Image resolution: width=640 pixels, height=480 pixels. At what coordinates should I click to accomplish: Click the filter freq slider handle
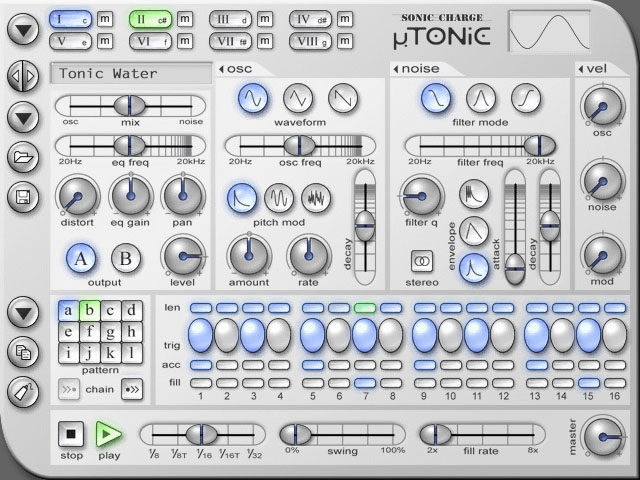(x=540, y=146)
